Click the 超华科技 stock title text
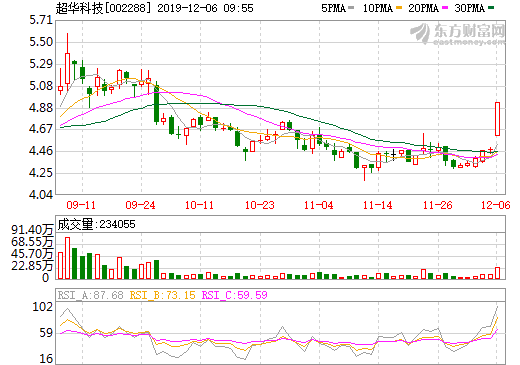The height and width of the screenshot is (365, 520). pyautogui.click(x=79, y=8)
